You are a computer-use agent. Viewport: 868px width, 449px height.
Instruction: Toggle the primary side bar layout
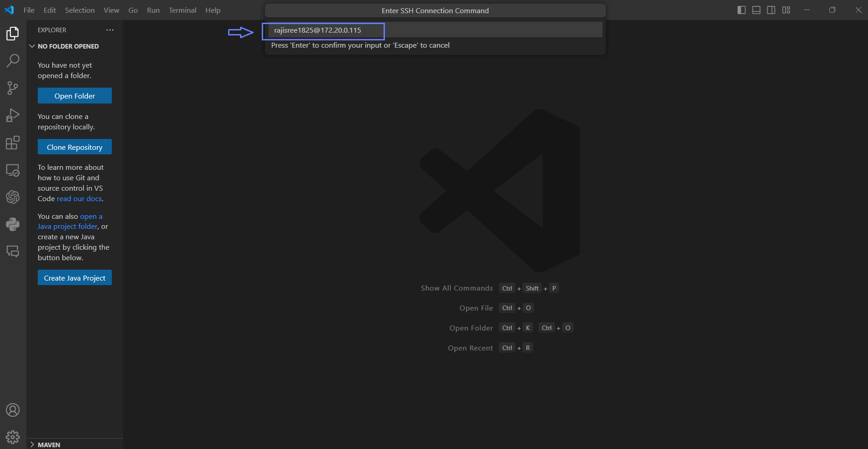(x=741, y=10)
